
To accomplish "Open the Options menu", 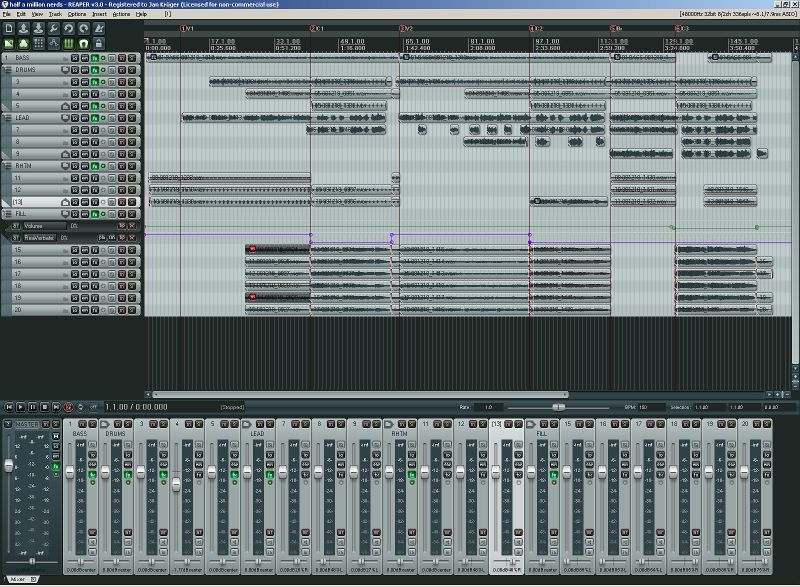I will tap(77, 14).
